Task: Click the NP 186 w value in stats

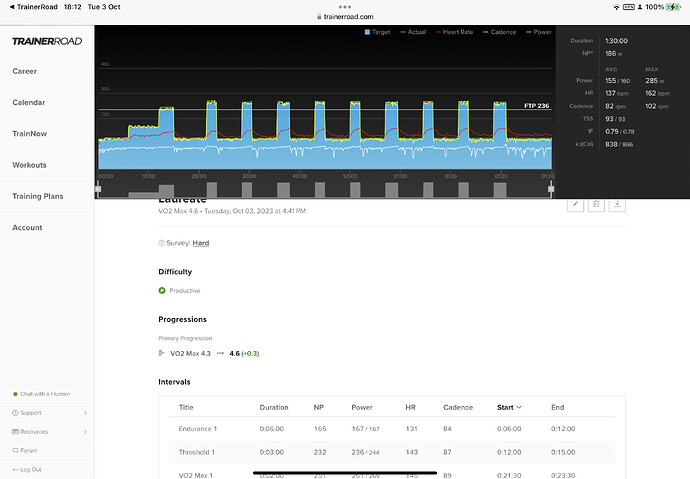Action: 613,53
